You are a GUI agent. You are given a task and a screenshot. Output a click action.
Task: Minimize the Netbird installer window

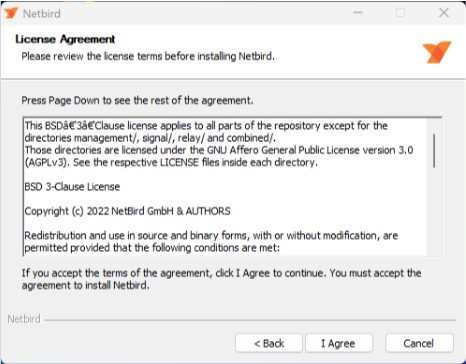point(358,13)
